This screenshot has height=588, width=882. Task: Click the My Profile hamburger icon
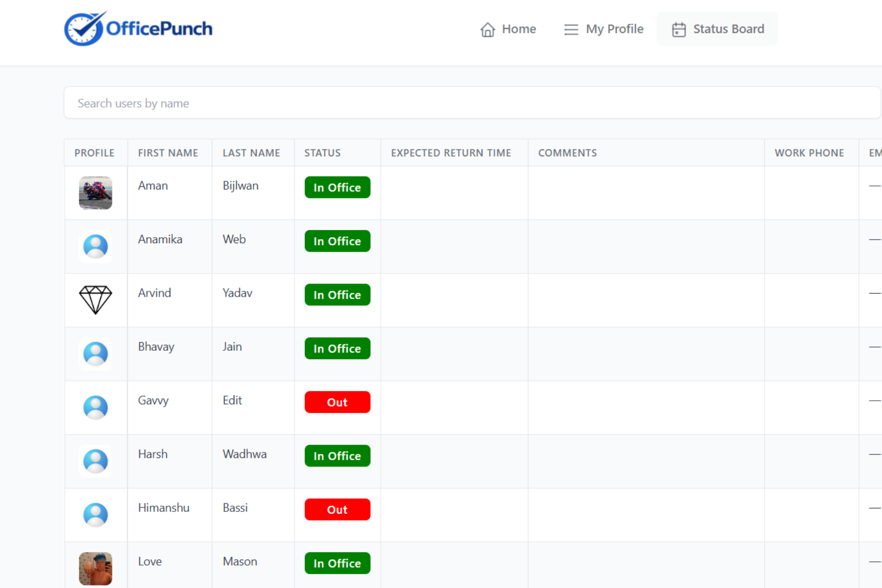coord(571,29)
